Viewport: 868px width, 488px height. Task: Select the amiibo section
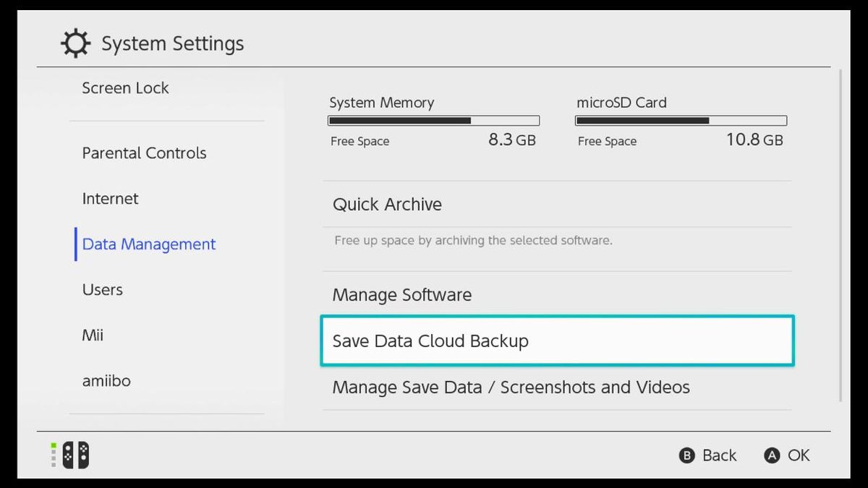106,380
